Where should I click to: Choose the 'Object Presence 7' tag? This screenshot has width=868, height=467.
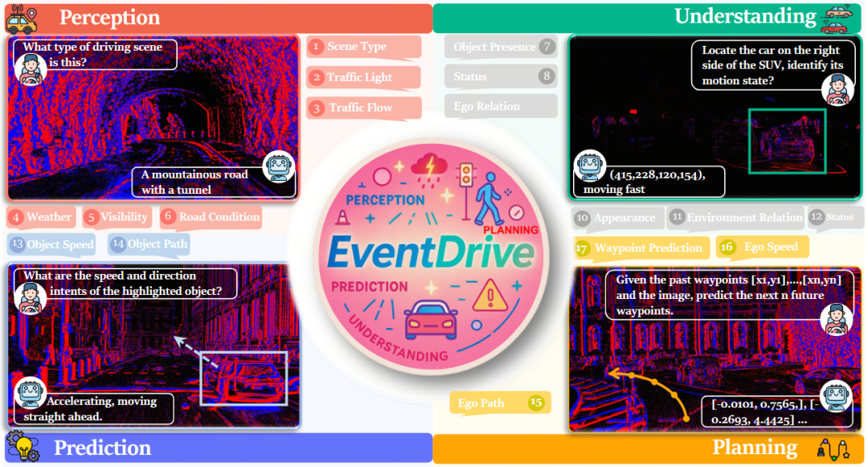(501, 47)
